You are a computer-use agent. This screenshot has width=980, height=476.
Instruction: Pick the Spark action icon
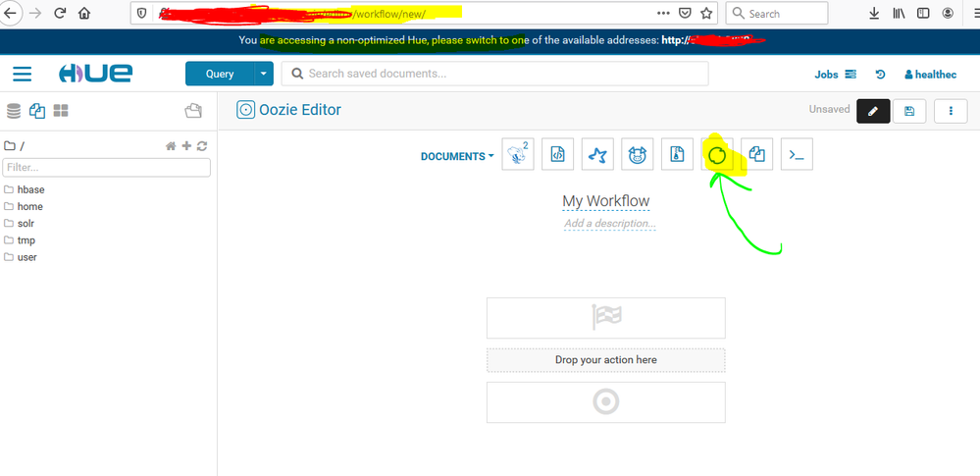[597, 154]
